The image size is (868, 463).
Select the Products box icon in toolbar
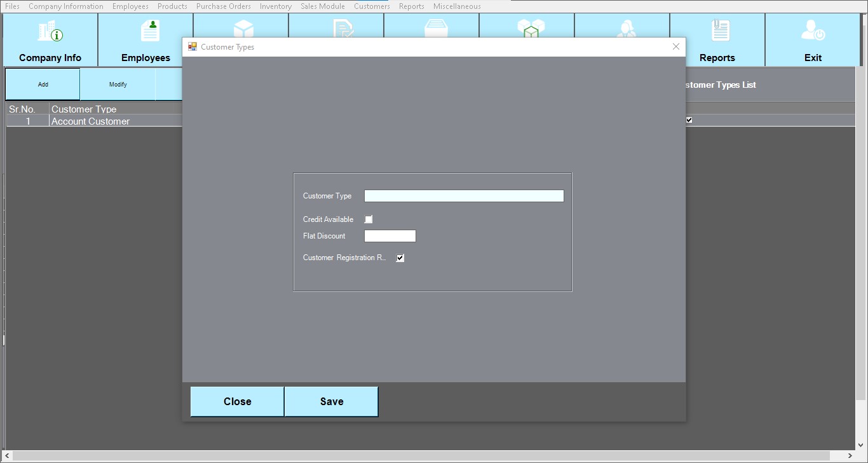click(x=243, y=29)
